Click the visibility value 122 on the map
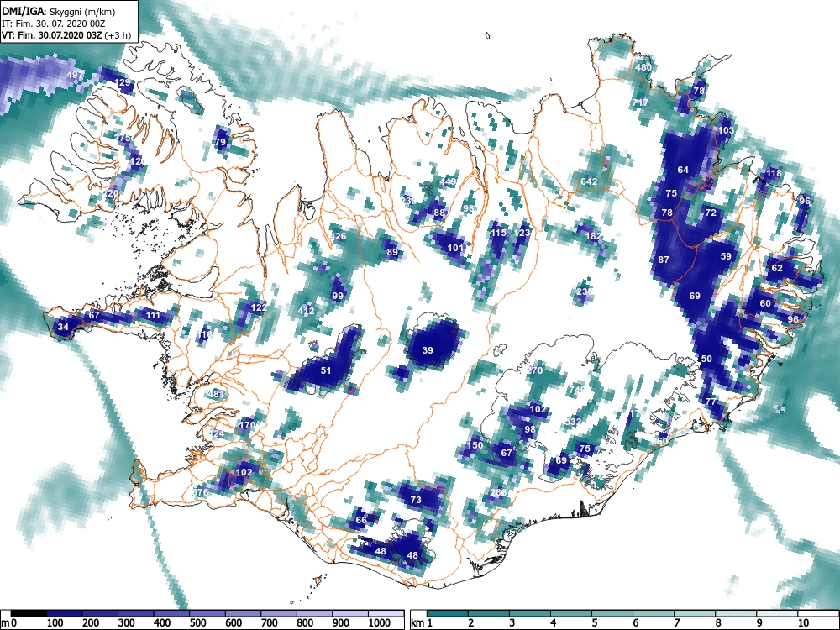840x630 pixels. [x=259, y=307]
